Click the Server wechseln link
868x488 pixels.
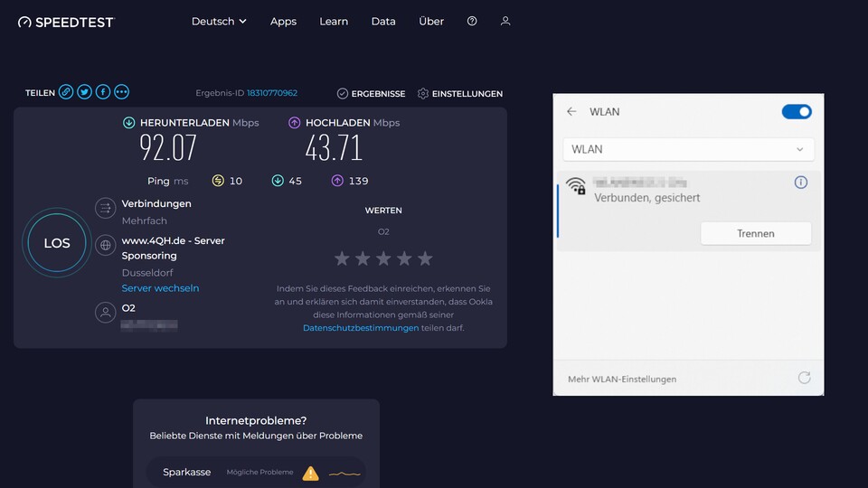pos(160,288)
